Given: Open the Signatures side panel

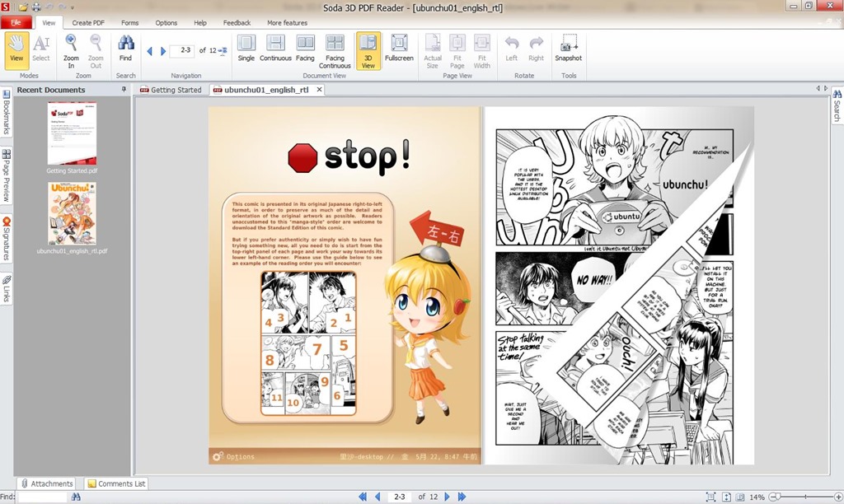Looking at the screenshot, I should coord(7,238).
